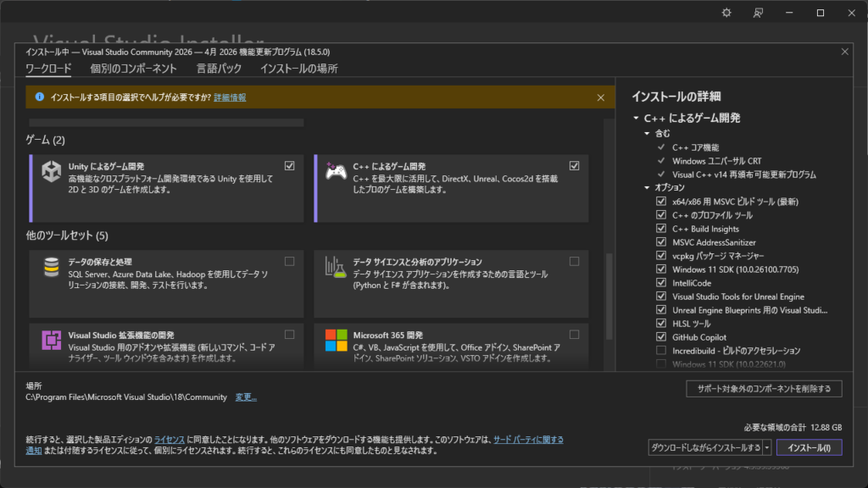Click the インストール(I) button
The image size is (868, 488).
pyautogui.click(x=809, y=447)
